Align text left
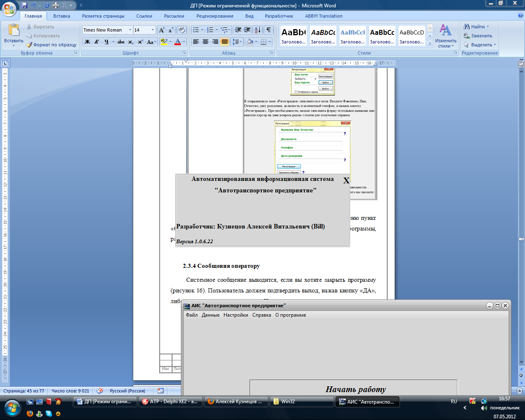 pyautogui.click(x=196, y=42)
